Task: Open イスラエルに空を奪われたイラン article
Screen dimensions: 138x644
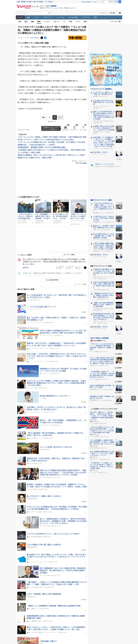Action: click(x=53, y=534)
